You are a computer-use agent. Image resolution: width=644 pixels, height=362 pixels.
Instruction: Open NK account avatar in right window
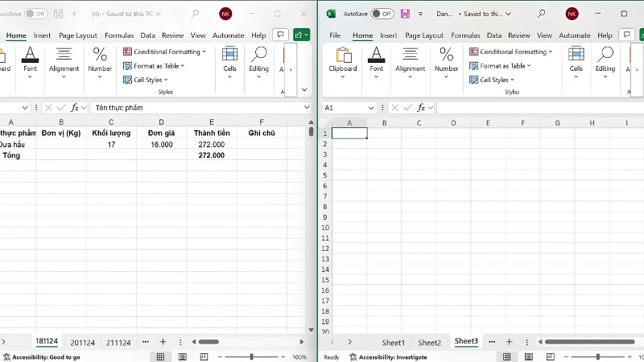coord(572,14)
